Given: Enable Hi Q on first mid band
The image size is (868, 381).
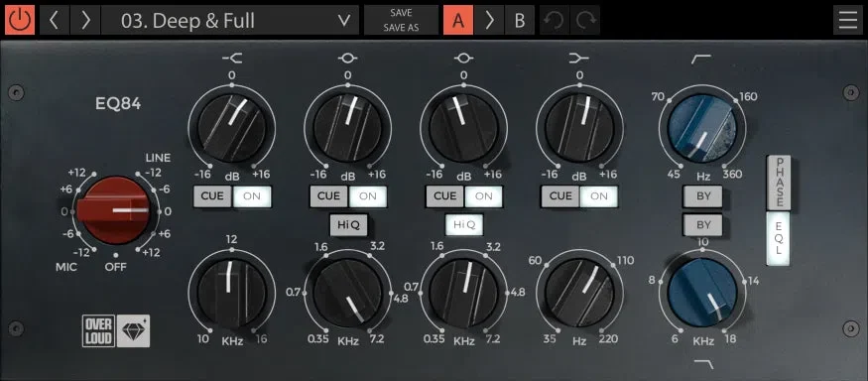Looking at the screenshot, I should coord(348,224).
